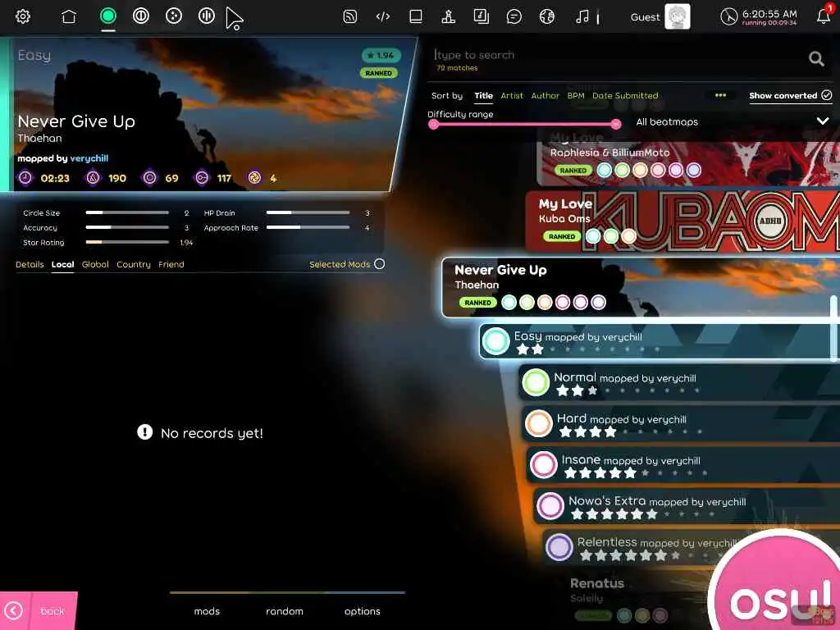The image size is (840, 630).
Task: Switch to the Global leaderboard tab
Action: (x=95, y=264)
